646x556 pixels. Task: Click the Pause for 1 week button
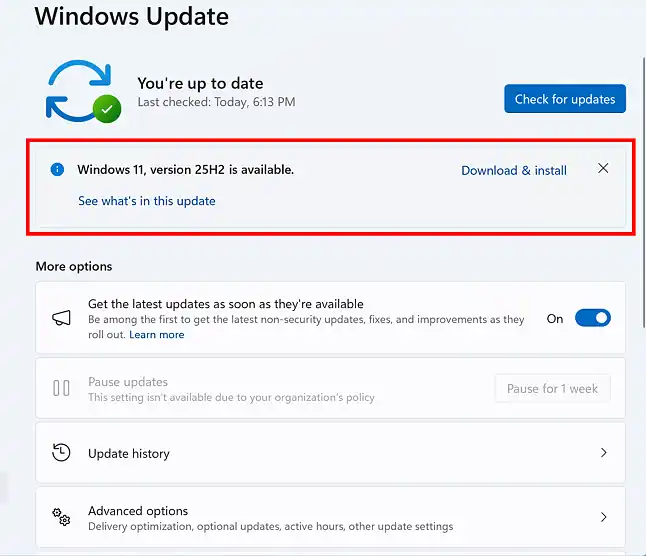552,388
